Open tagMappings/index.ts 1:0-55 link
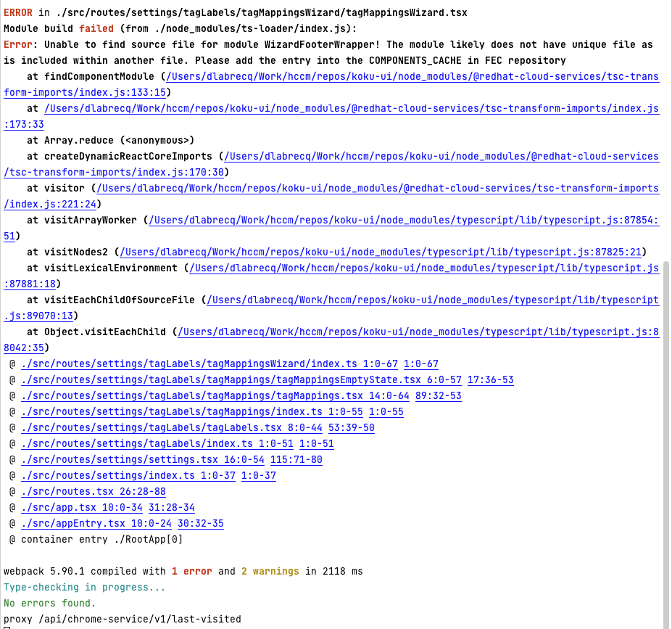This screenshot has height=629, width=672. pyautogui.click(x=192, y=411)
